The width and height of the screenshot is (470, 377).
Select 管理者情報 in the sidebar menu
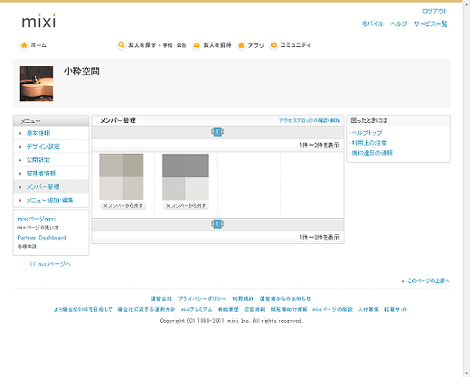pyautogui.click(x=41, y=173)
